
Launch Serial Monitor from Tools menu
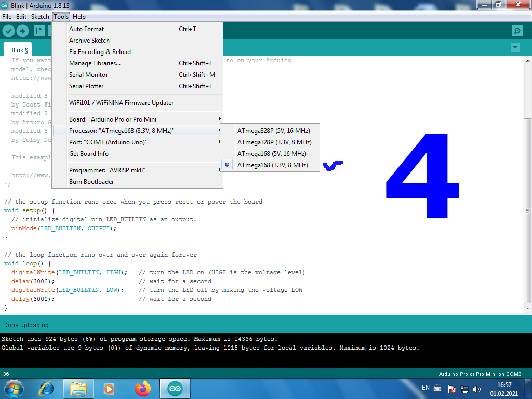[137, 75]
